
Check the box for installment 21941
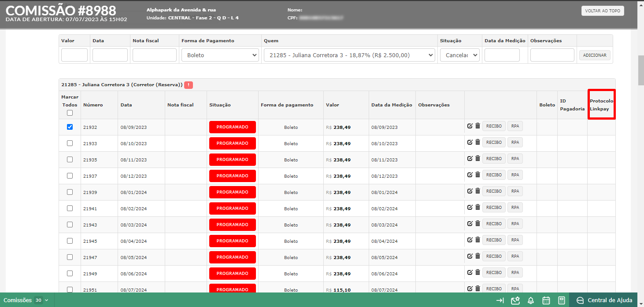(x=70, y=208)
